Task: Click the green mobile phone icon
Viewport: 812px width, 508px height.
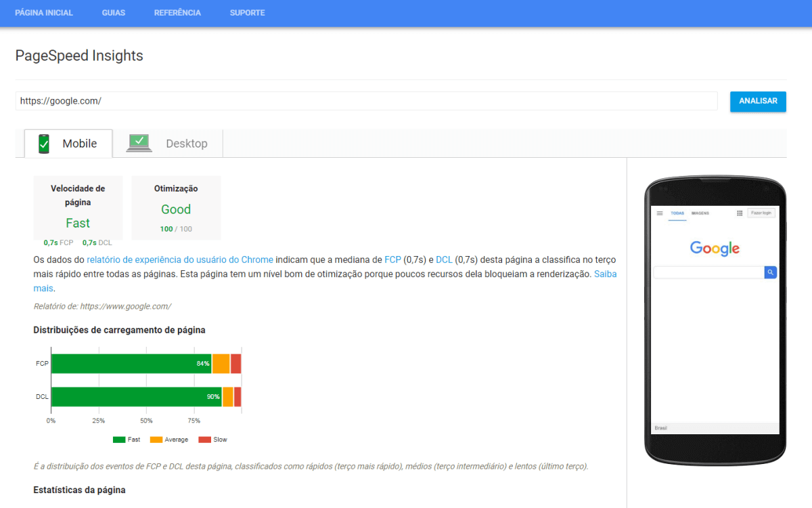Action: pos(44,144)
